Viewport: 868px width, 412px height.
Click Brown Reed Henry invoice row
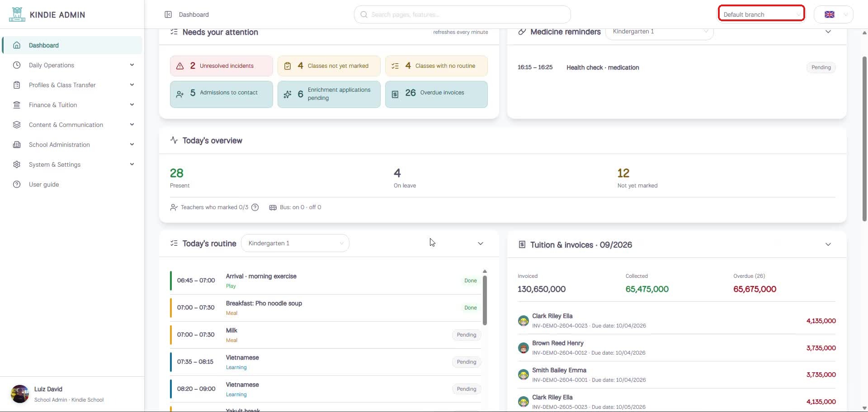676,348
